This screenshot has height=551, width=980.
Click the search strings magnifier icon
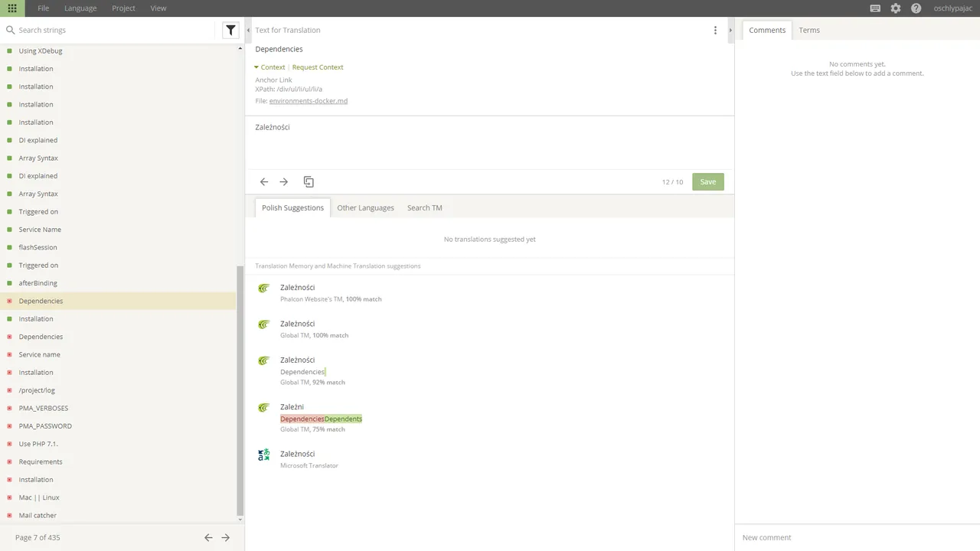click(x=10, y=30)
